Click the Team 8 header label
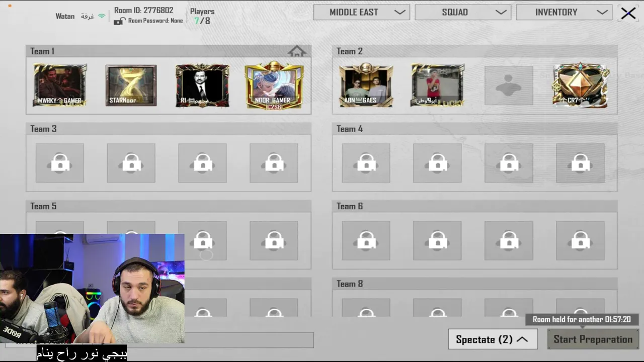 pyautogui.click(x=349, y=284)
